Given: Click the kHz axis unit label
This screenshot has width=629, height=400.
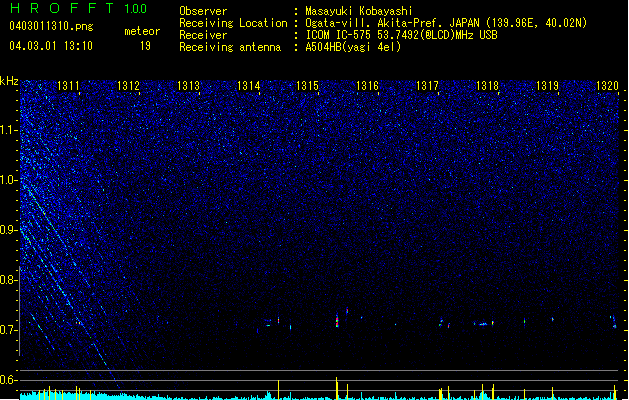Looking at the screenshot, I should pos(9,81).
